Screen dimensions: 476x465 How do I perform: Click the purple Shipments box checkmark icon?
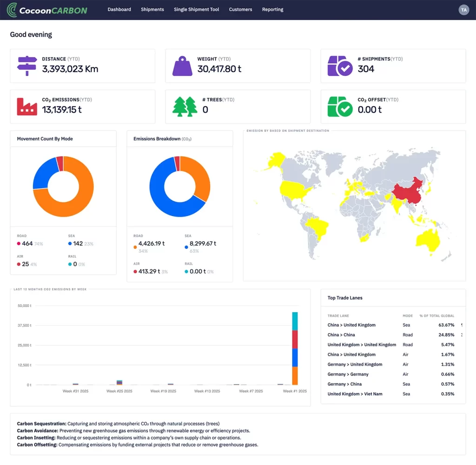pyautogui.click(x=340, y=66)
